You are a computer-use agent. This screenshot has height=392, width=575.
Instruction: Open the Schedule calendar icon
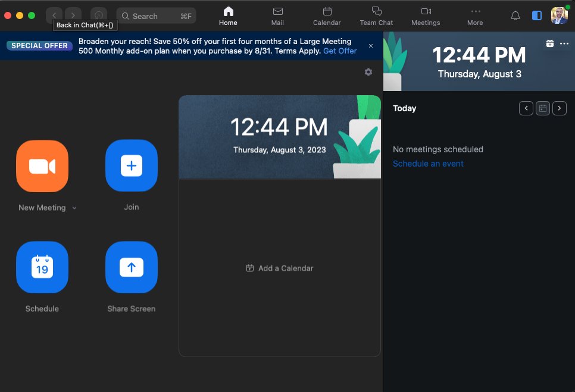point(42,267)
